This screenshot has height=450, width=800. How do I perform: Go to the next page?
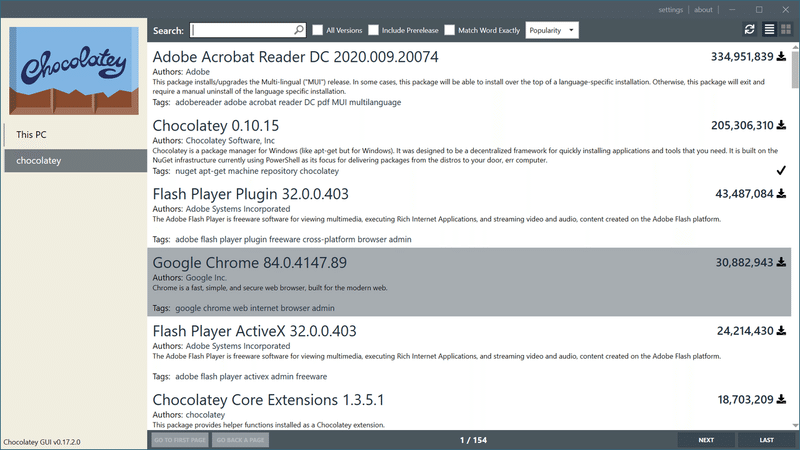[706, 440]
